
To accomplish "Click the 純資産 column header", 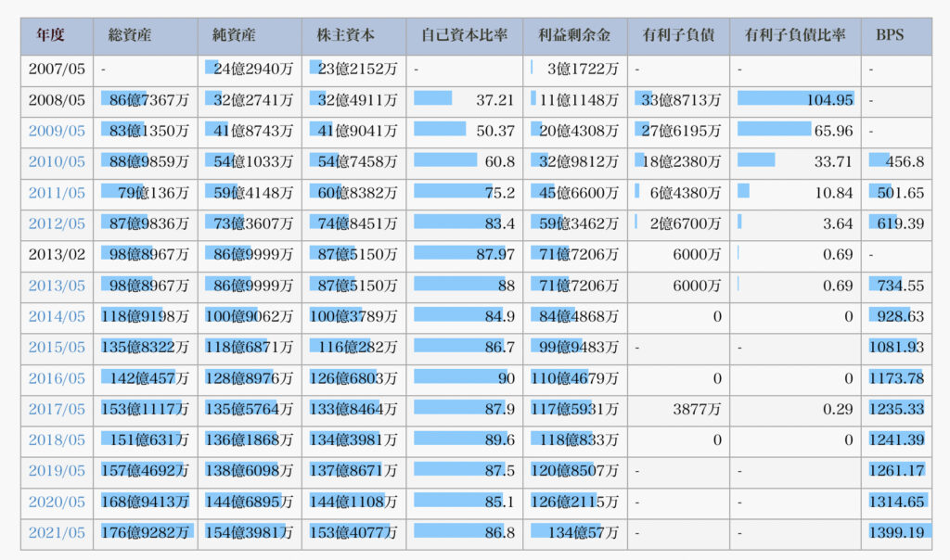I will click(250, 36).
